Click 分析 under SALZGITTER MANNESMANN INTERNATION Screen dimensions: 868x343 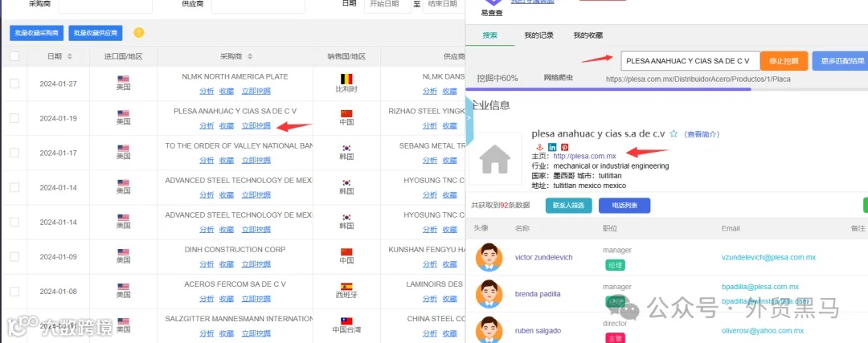207,333
